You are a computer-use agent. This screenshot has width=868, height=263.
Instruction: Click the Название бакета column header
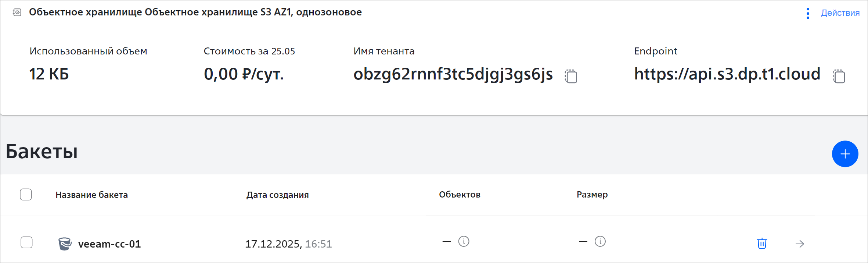tap(91, 195)
